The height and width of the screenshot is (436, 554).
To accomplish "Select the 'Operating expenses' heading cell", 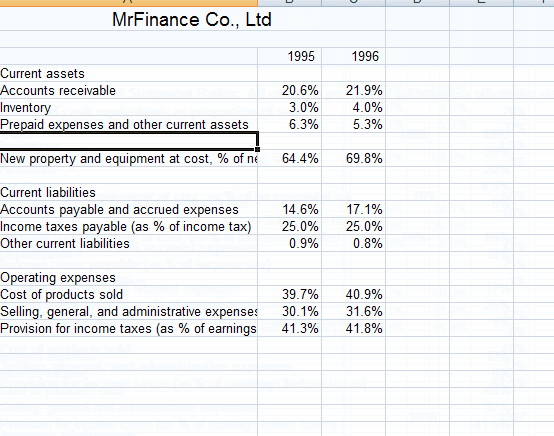I will coord(129,277).
